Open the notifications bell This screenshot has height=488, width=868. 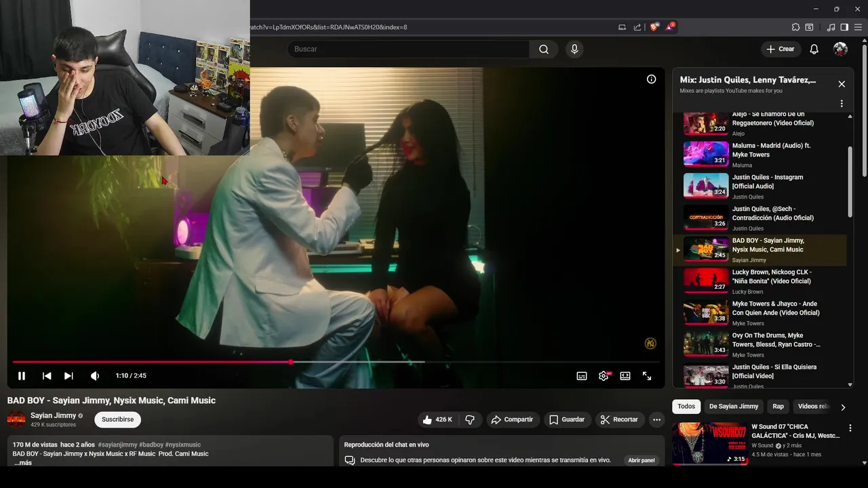814,49
